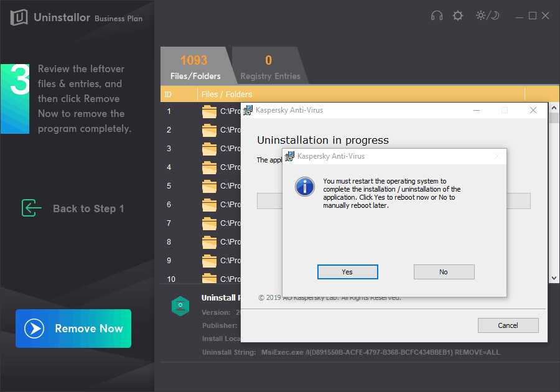Viewport: 560px width, 392px height.
Task: Click the ID column header
Action: coord(179,94)
